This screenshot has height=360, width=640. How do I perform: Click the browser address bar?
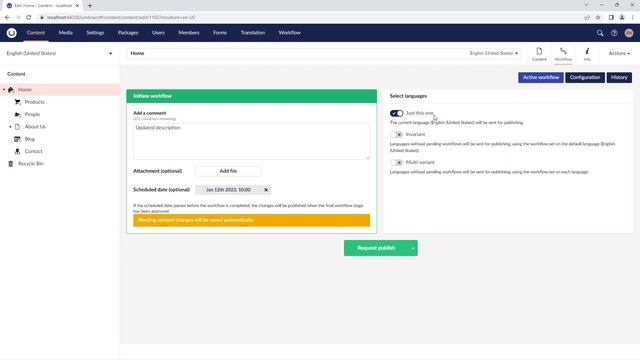click(310, 18)
